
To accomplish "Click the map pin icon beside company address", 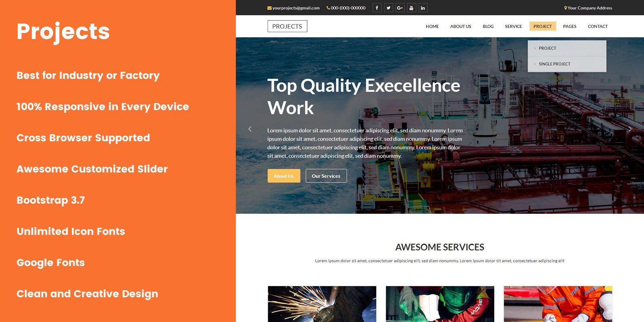I will (x=566, y=8).
